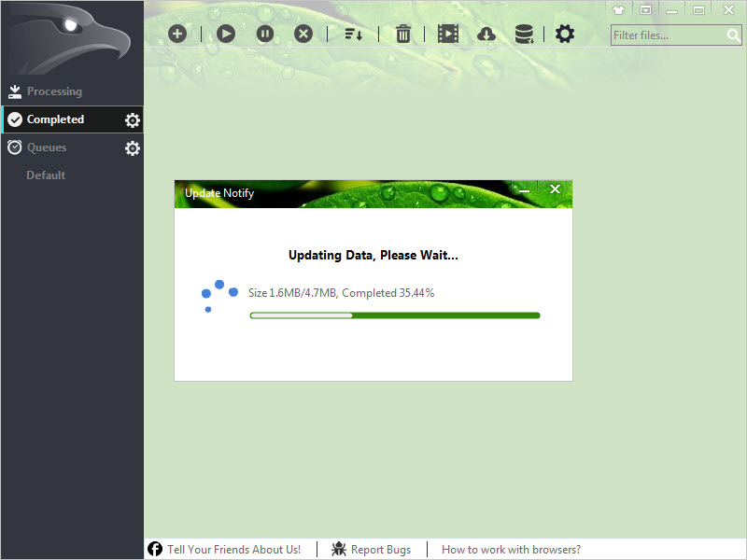Open the sort order icon
This screenshot has height=560, width=747.
point(354,35)
